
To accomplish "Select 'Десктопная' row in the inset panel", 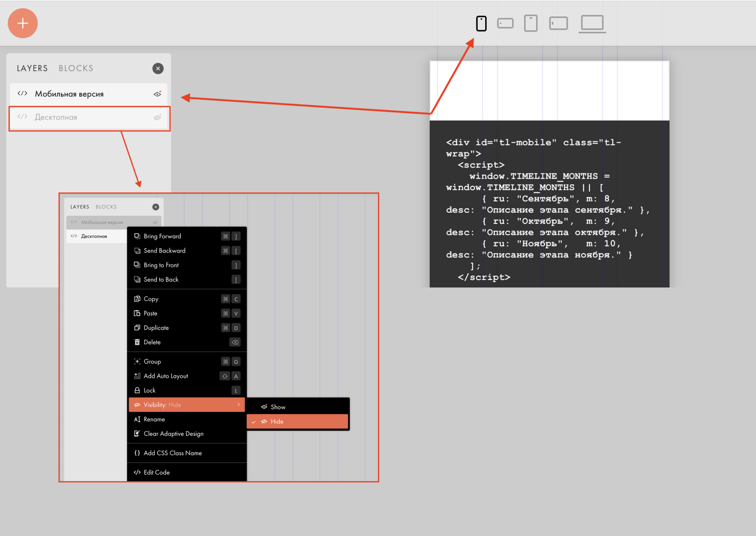I will pos(97,236).
